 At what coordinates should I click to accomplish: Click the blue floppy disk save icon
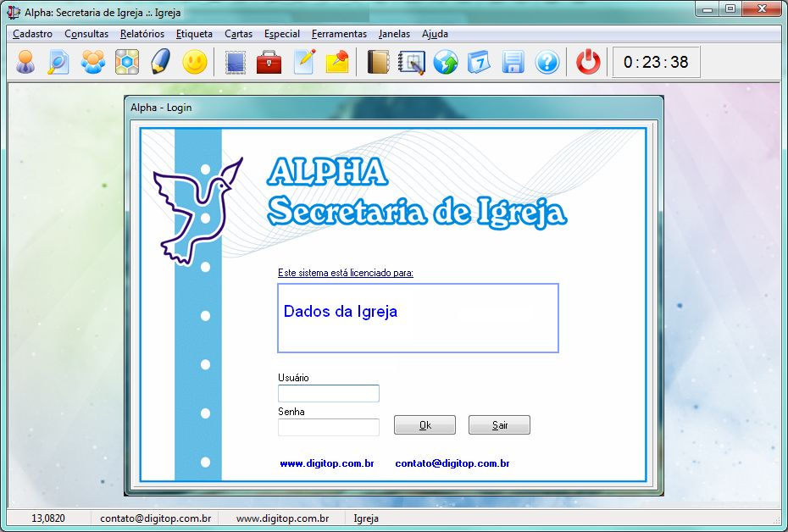(513, 63)
